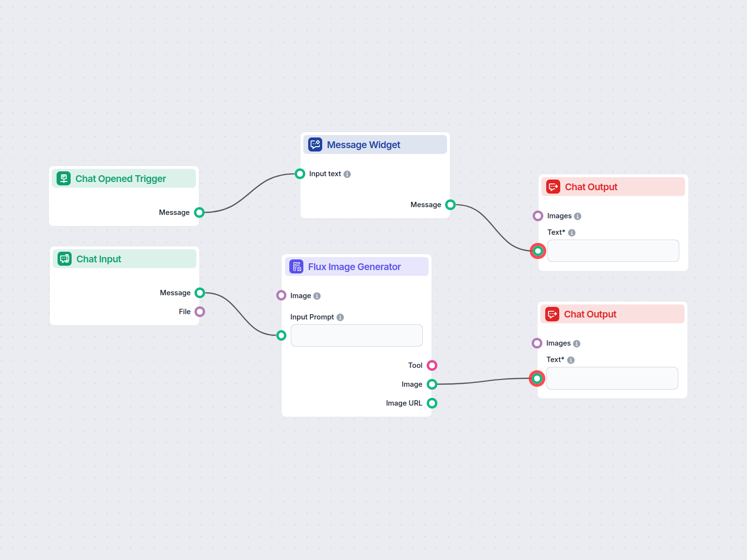Click the lower Chat Output Images port
The height and width of the screenshot is (560, 747).
coord(537,343)
